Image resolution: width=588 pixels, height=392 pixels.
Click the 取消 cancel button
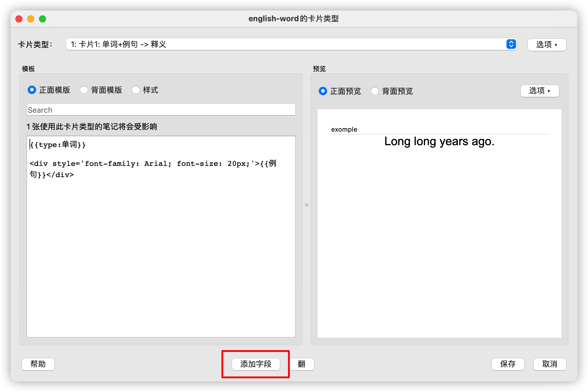(x=550, y=364)
